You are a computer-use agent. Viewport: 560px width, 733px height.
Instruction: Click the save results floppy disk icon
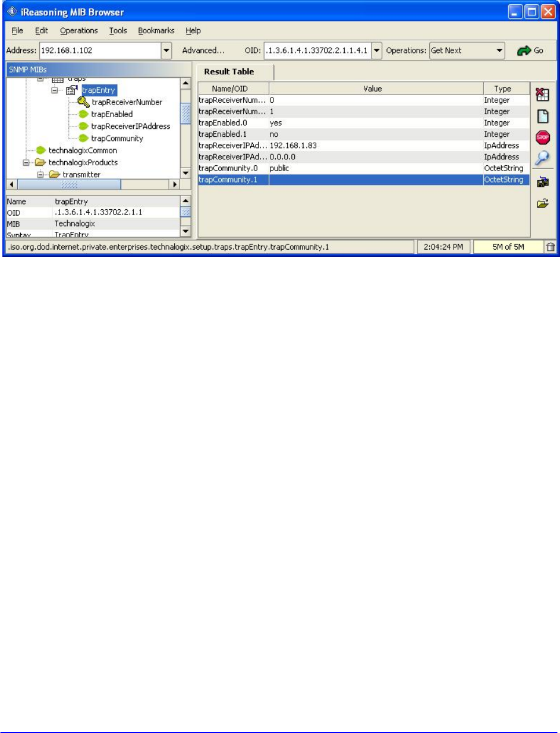click(x=542, y=183)
